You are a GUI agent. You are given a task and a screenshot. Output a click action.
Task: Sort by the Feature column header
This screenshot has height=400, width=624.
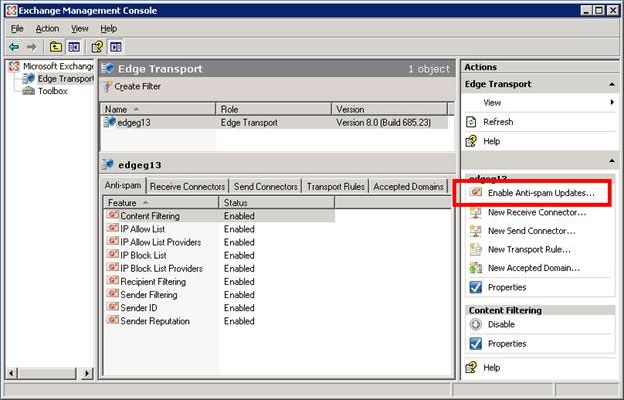coord(161,203)
